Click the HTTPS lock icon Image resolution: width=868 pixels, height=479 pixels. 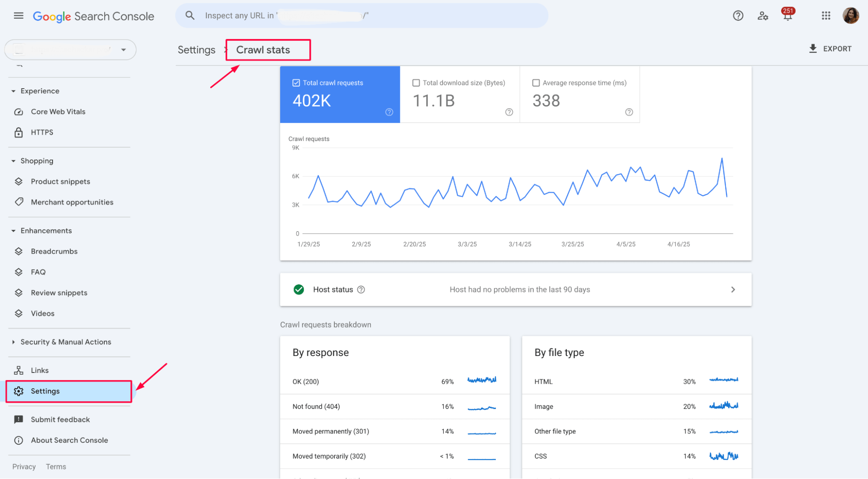tap(19, 133)
